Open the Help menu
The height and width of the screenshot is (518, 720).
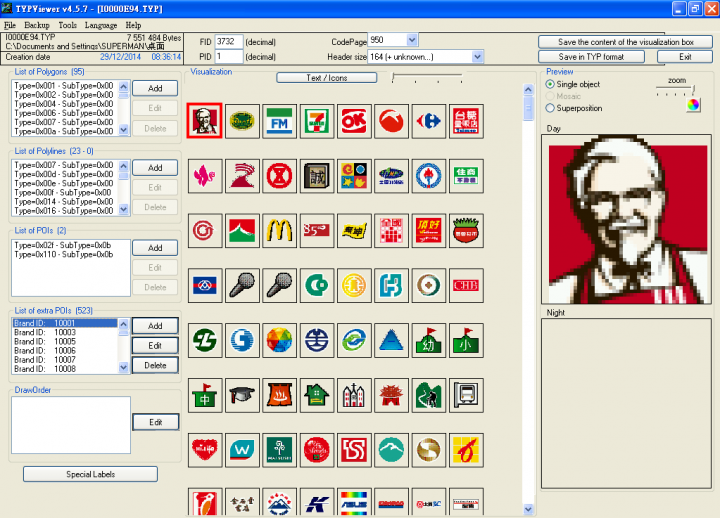coord(133,25)
